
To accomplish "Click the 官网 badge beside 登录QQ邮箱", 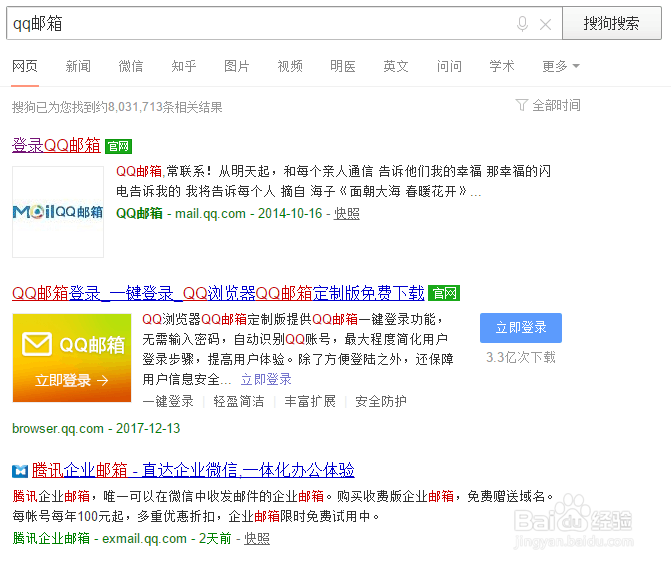I will tap(119, 146).
